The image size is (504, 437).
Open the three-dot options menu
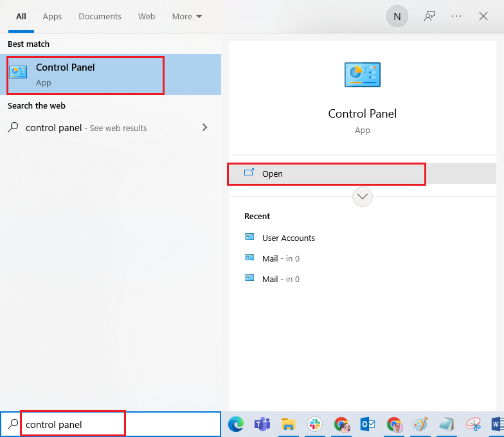tap(456, 17)
